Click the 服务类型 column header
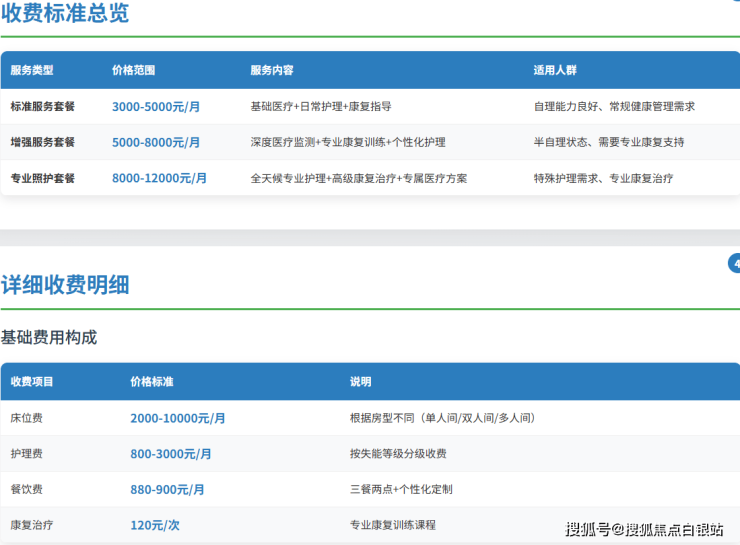The width and height of the screenshot is (740, 545). 32,71
